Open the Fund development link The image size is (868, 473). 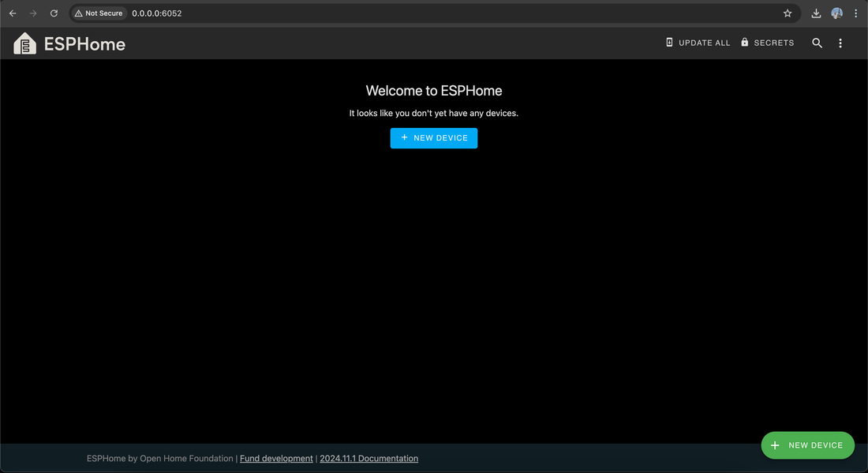click(276, 458)
